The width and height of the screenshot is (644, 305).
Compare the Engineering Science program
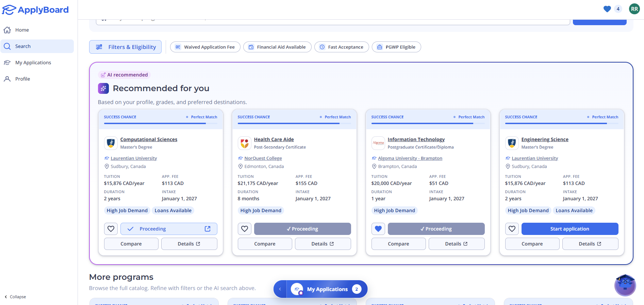(532, 244)
